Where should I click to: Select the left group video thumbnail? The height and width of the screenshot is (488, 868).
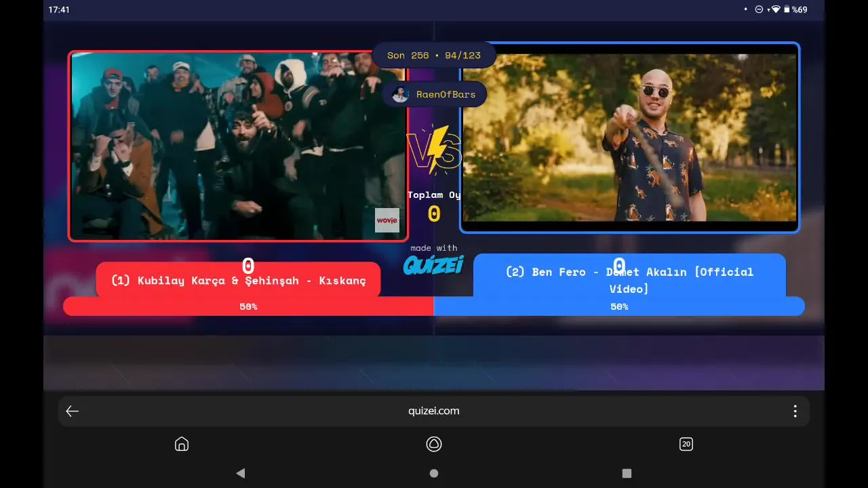[x=238, y=146]
